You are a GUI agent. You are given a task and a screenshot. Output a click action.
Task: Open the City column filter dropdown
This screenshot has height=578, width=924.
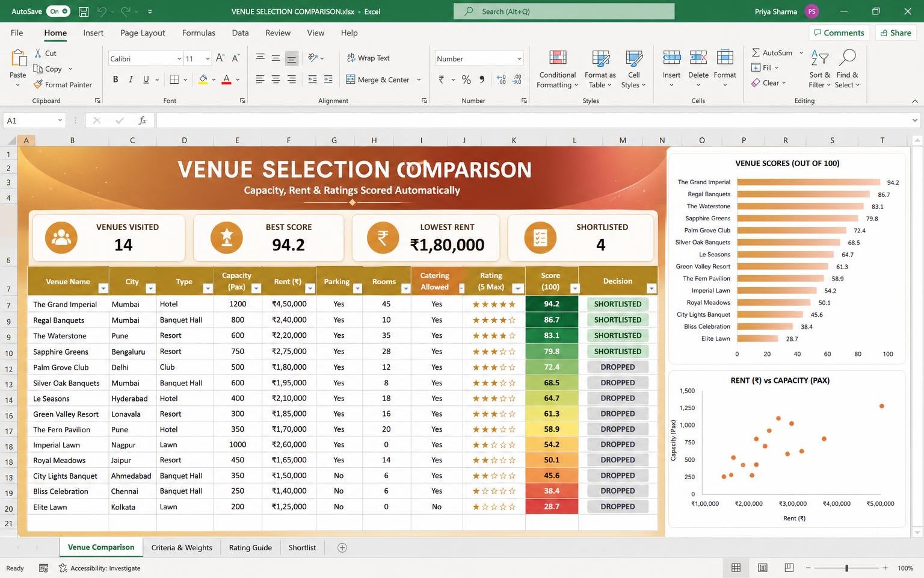click(x=150, y=288)
